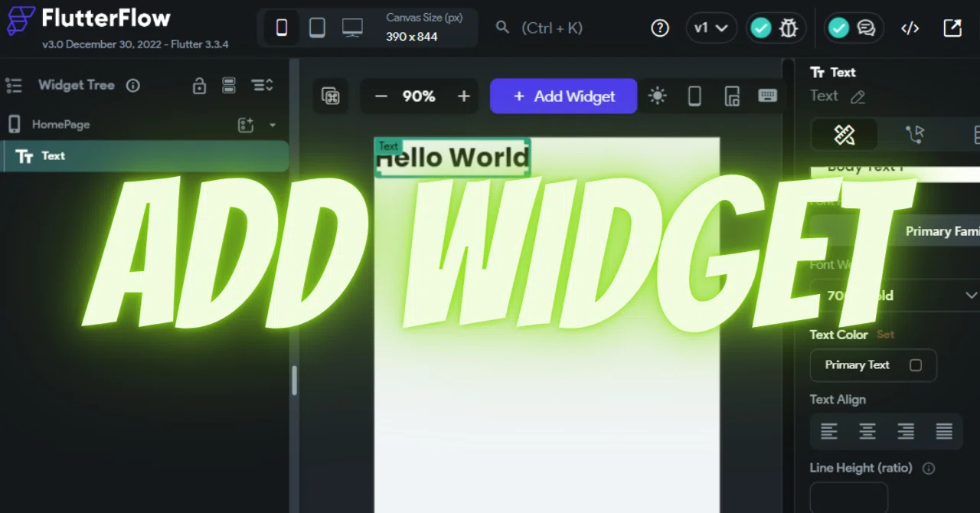Click the stacked layers icon in Widget Tree header
The height and width of the screenshot is (513, 980).
[x=229, y=85]
